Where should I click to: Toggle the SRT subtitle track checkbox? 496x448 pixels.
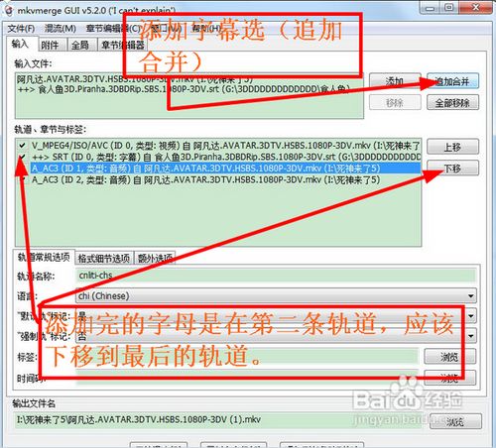click(x=22, y=157)
